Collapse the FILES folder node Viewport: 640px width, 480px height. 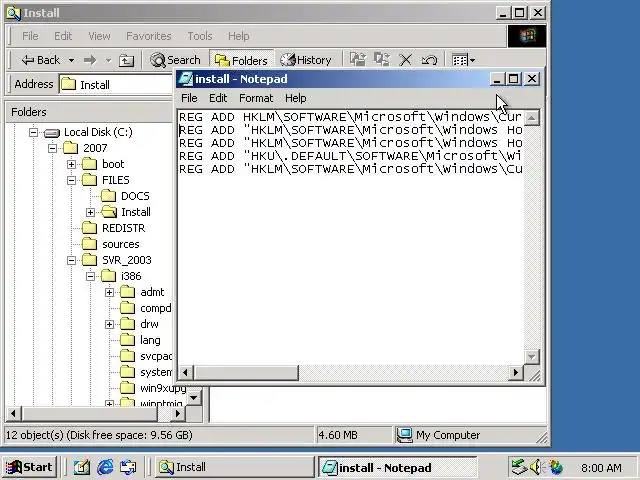click(71, 180)
